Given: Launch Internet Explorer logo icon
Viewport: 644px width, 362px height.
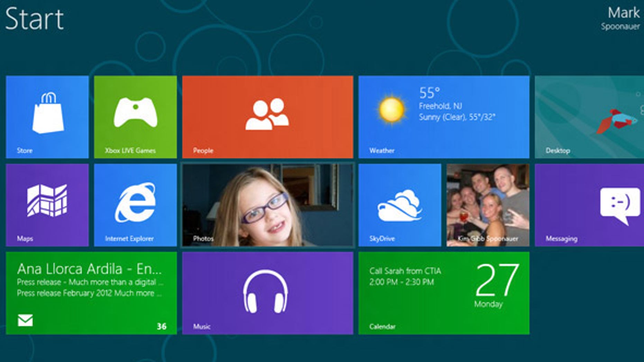Looking at the screenshot, I should [135, 202].
